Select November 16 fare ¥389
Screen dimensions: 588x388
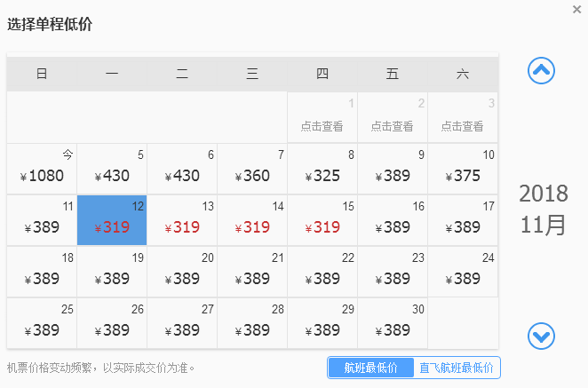pyautogui.click(x=393, y=220)
